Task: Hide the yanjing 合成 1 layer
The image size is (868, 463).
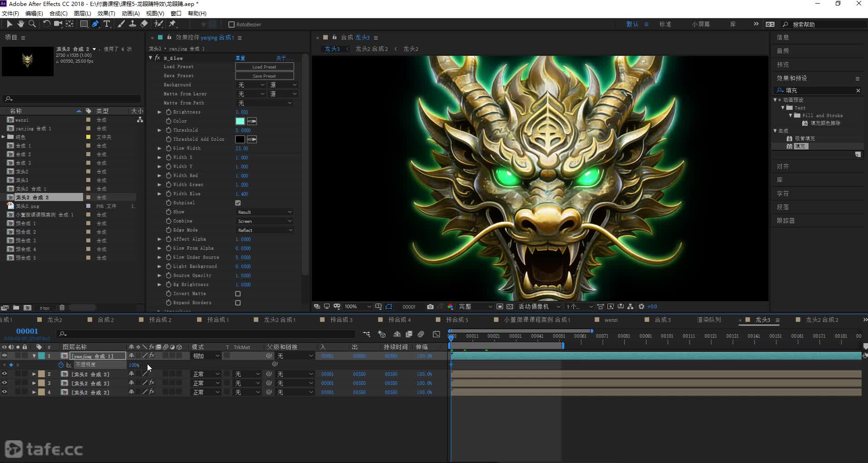Action: pyautogui.click(x=4, y=356)
